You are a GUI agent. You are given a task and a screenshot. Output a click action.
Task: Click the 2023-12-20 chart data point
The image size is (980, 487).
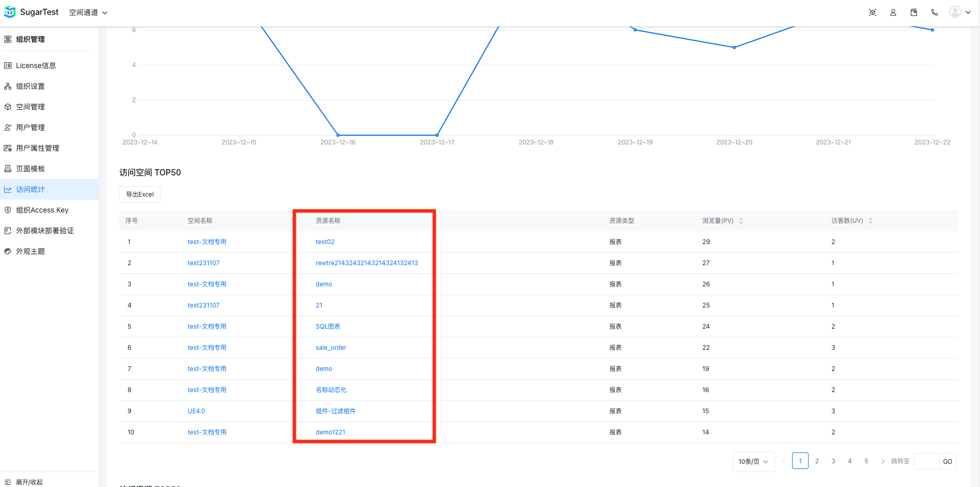[734, 47]
